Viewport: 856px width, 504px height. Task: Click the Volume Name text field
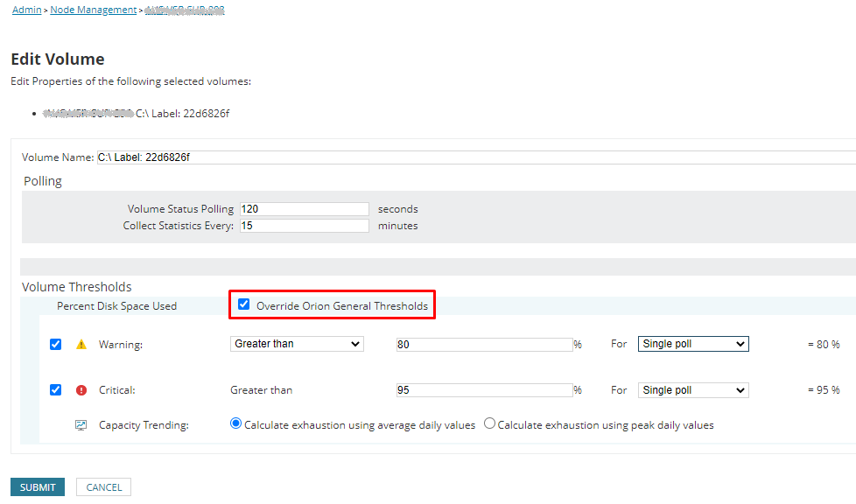tap(477, 157)
